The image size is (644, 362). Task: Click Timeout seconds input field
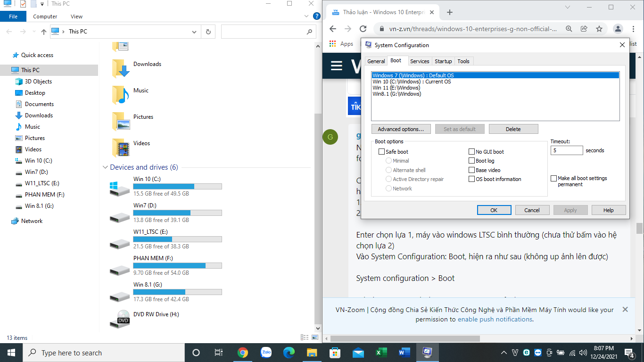[x=567, y=150]
